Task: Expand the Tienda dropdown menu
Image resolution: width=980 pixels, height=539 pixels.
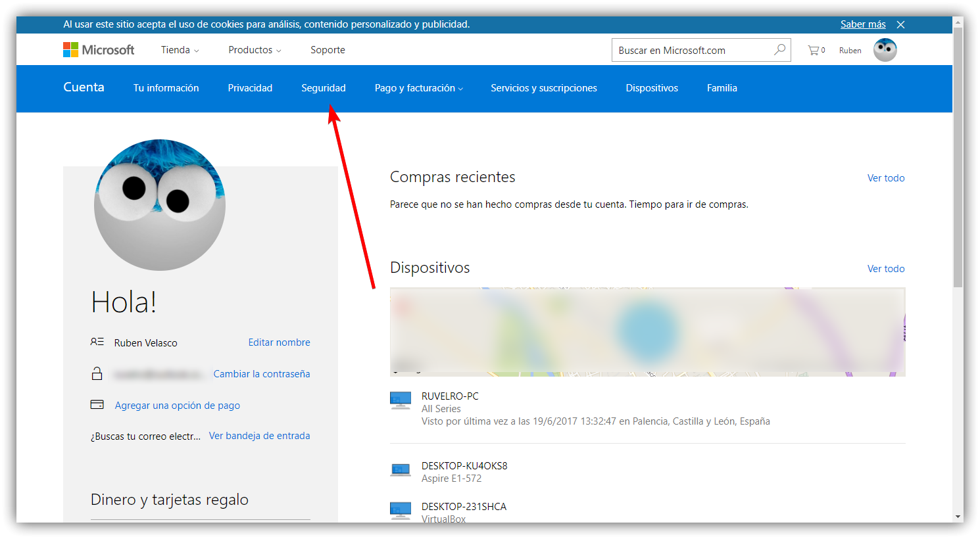Action: [x=180, y=50]
